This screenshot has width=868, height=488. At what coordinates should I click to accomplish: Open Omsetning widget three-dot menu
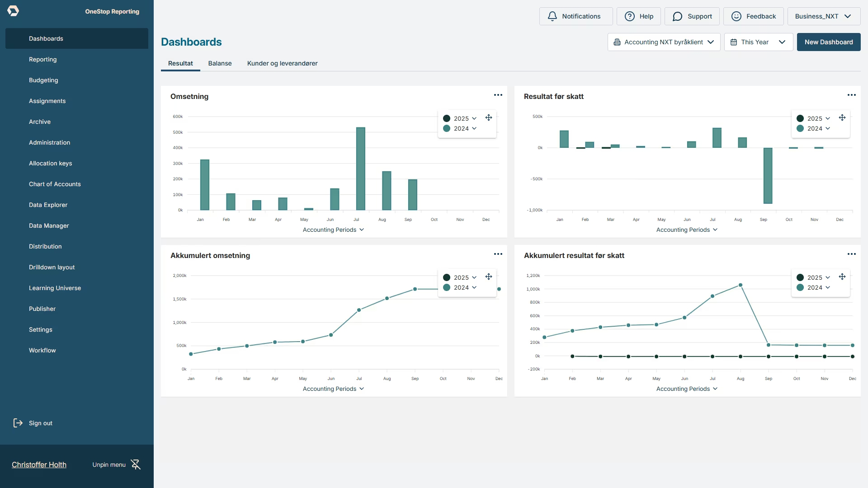tap(498, 95)
